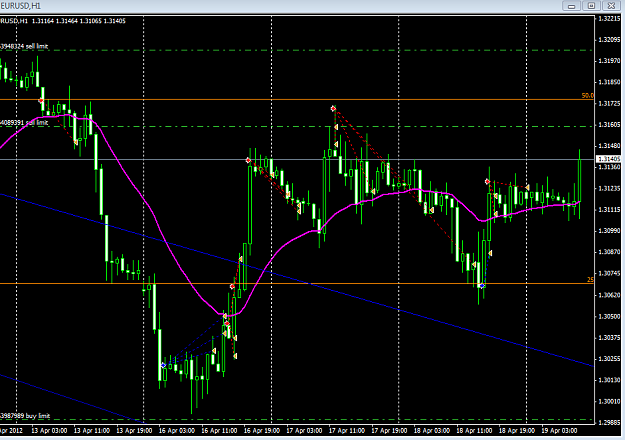Click the price scale value 1.31605
The height and width of the screenshot is (440, 625).
point(609,125)
